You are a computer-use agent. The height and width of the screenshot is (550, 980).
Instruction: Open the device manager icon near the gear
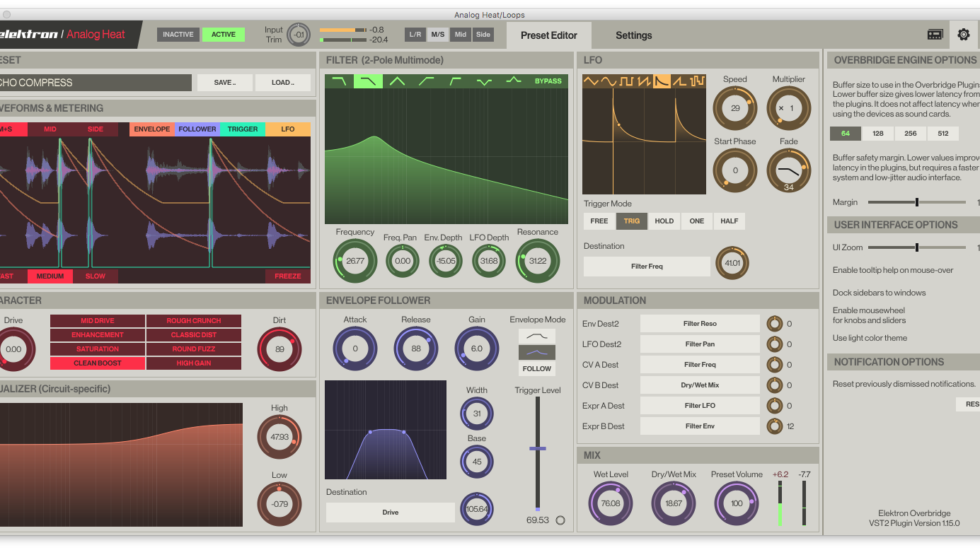coord(935,35)
